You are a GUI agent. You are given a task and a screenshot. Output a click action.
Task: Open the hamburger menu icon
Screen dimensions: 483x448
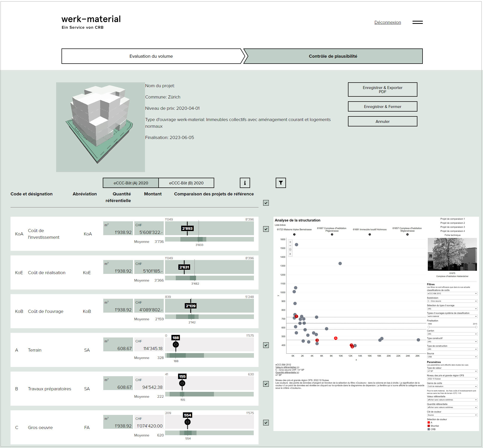tap(417, 22)
